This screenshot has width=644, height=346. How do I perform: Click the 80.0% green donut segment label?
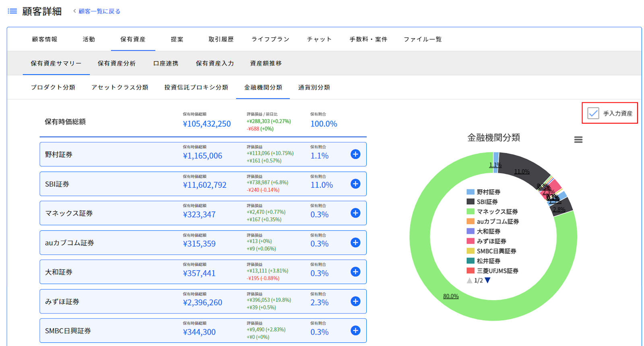pyautogui.click(x=451, y=296)
